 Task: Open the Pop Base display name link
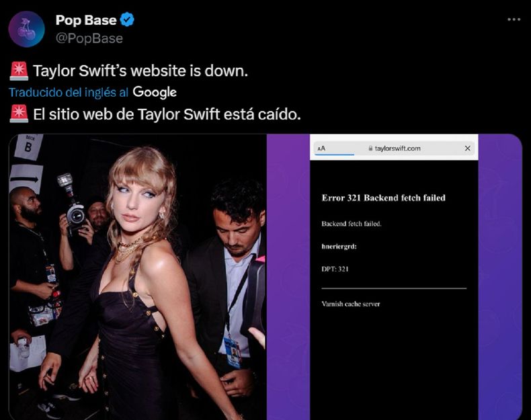[85, 20]
